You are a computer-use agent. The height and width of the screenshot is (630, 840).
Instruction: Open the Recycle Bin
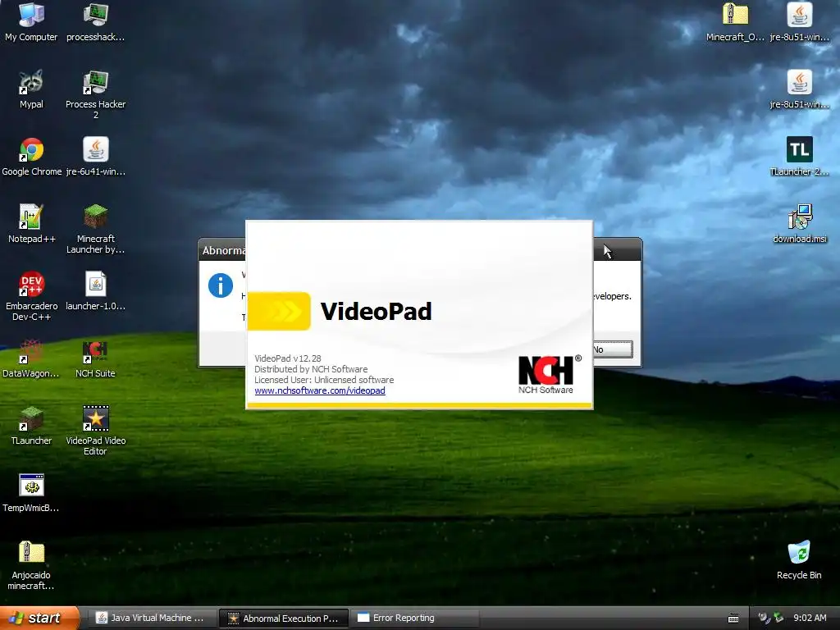click(799, 559)
